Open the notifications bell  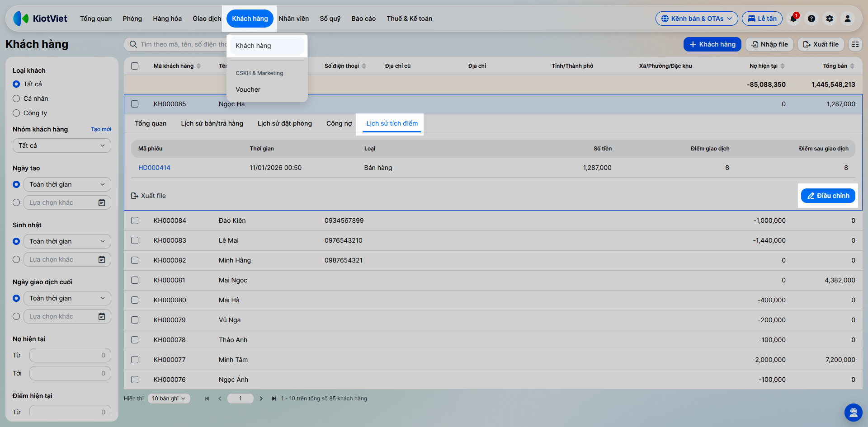click(x=793, y=19)
